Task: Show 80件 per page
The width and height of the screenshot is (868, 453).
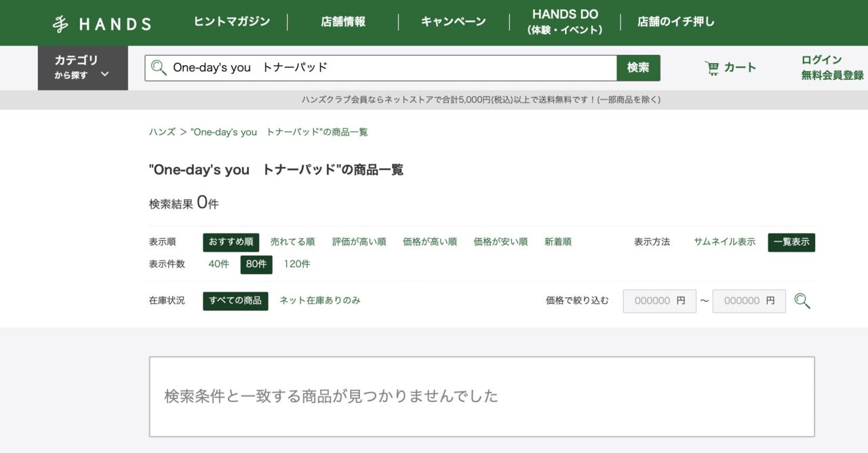Action: click(x=256, y=264)
